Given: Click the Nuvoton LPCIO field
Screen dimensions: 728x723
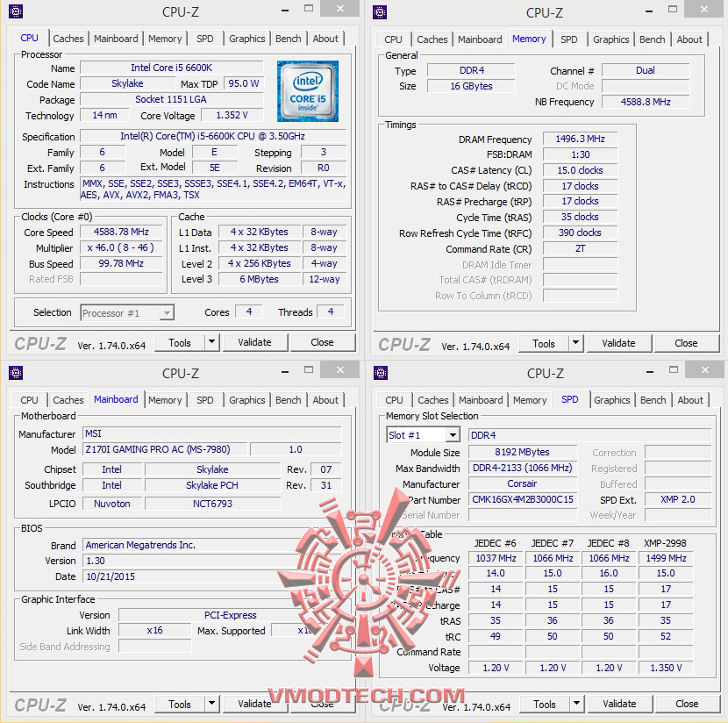Looking at the screenshot, I should click(112, 504).
